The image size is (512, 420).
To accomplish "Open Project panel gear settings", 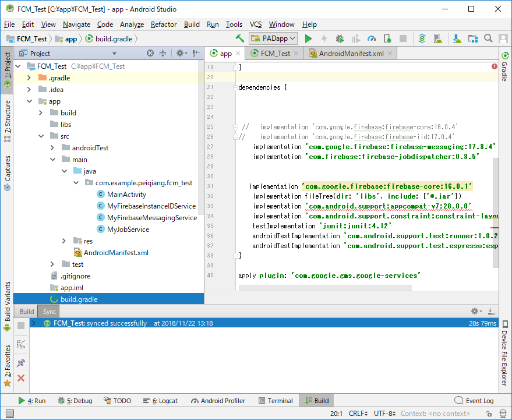I will 181,53.
